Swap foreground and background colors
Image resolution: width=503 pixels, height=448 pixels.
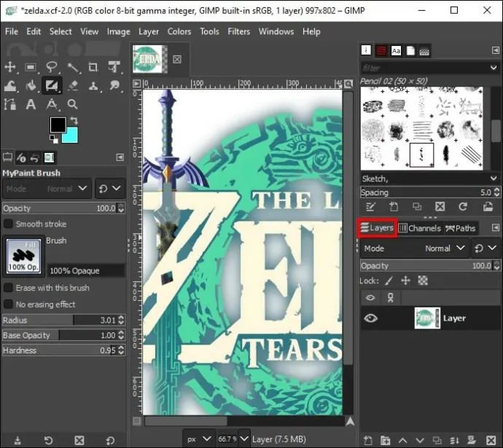point(74,120)
